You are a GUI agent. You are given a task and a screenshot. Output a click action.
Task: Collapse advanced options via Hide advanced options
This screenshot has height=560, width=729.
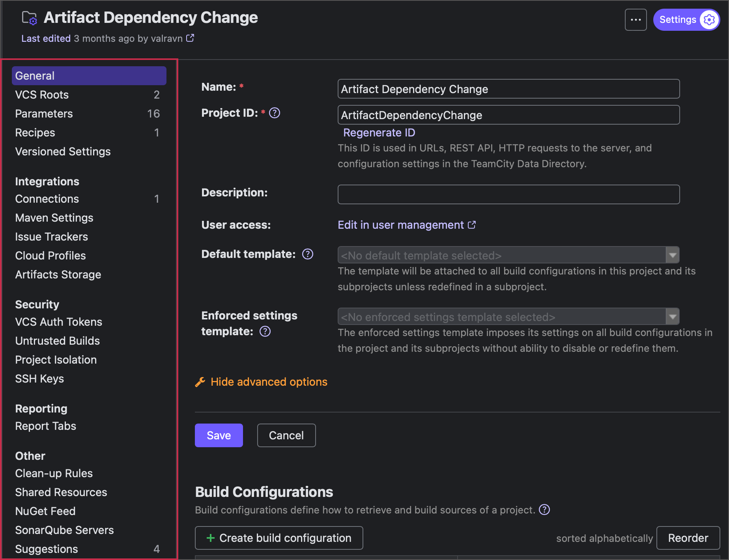pos(269,381)
